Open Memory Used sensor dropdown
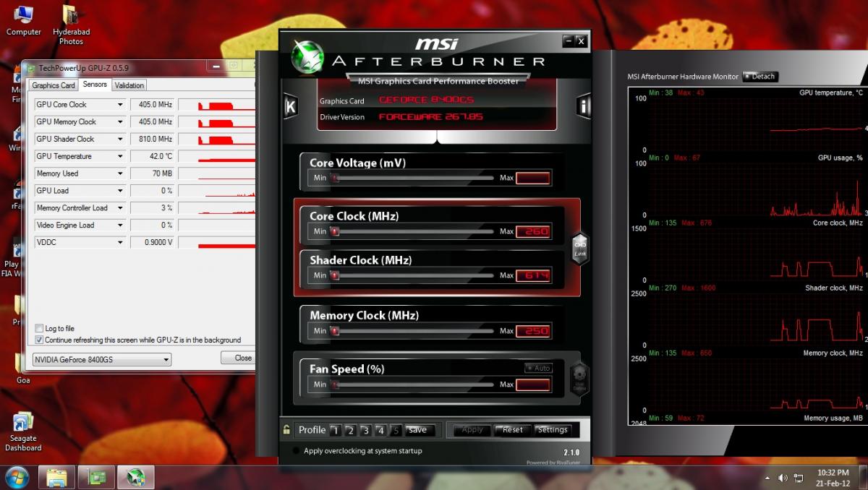The height and width of the screenshot is (490, 868). pyautogui.click(x=120, y=173)
